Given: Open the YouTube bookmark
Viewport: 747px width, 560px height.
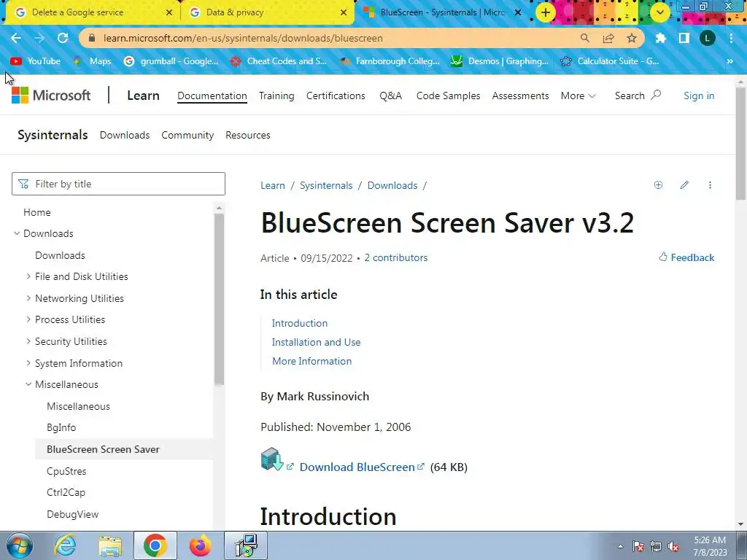Looking at the screenshot, I should (36, 61).
